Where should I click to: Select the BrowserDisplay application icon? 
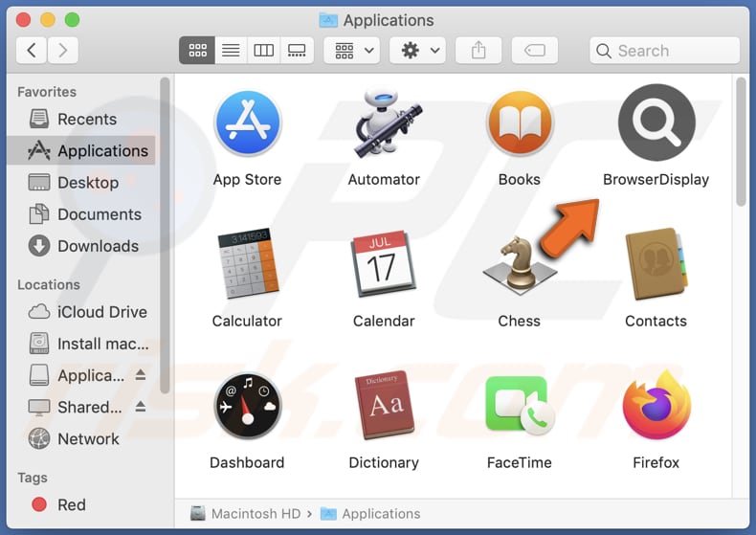[656, 123]
